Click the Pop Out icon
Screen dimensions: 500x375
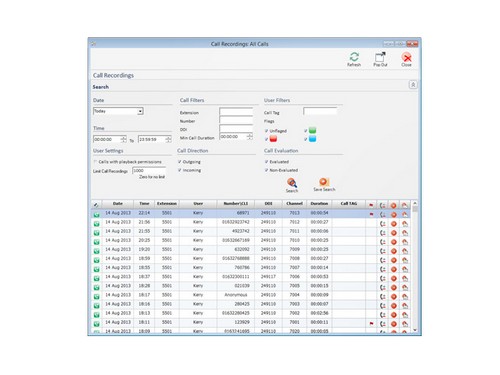tap(380, 57)
